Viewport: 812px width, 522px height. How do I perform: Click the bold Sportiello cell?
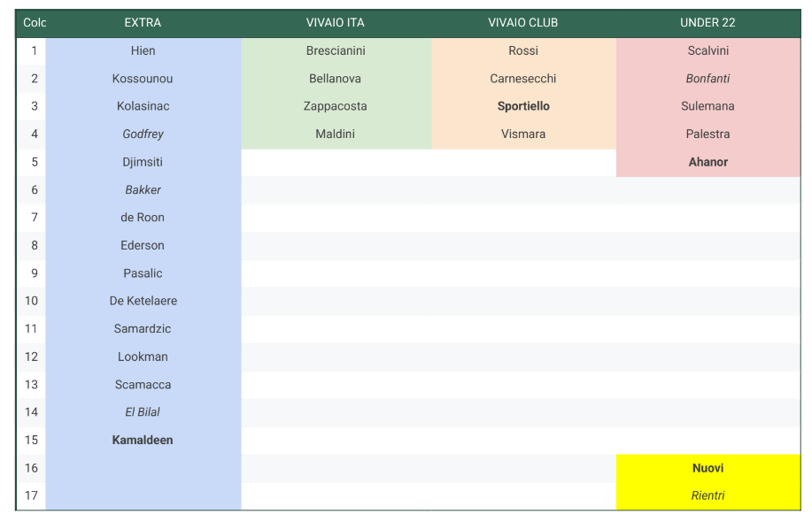523,106
